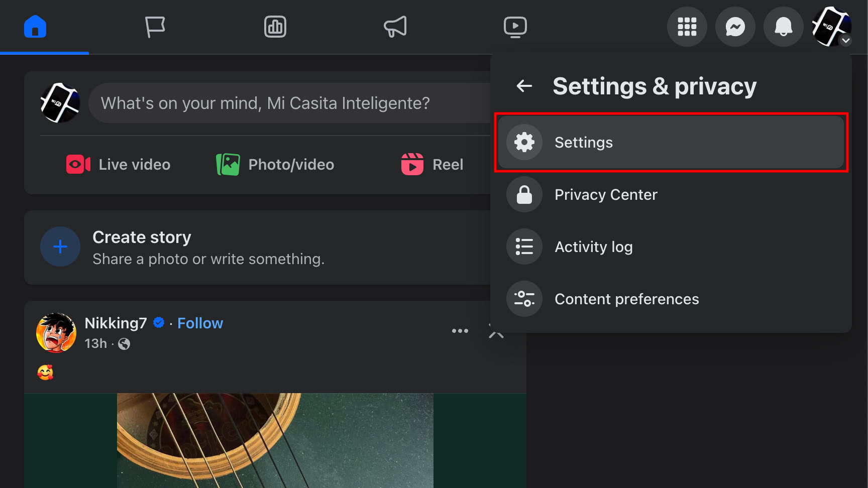The height and width of the screenshot is (488, 868).
Task: Start a Live video
Action: pos(119,165)
